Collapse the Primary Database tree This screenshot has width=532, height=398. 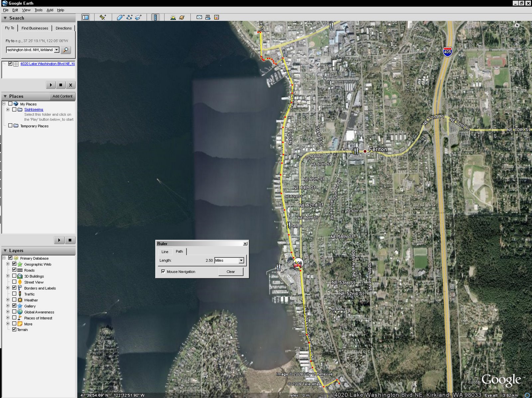click(4, 258)
